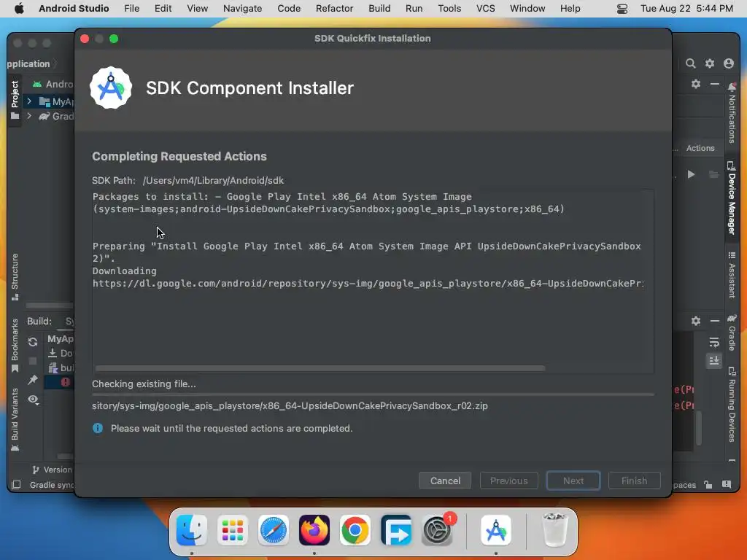Click the Build panel settings gear

pos(696,321)
